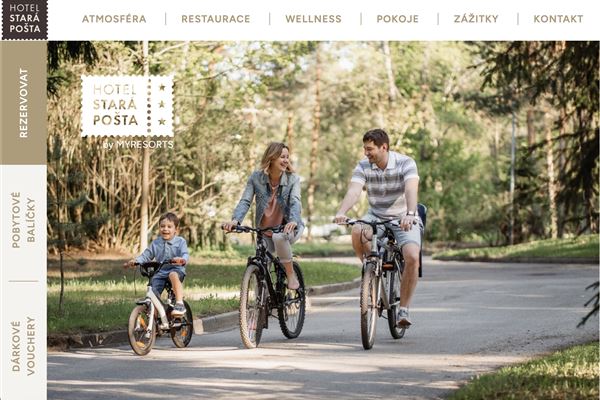Image resolution: width=600 pixels, height=400 pixels.
Task: Click the top star on the hotel stamp
Action: coord(162,87)
